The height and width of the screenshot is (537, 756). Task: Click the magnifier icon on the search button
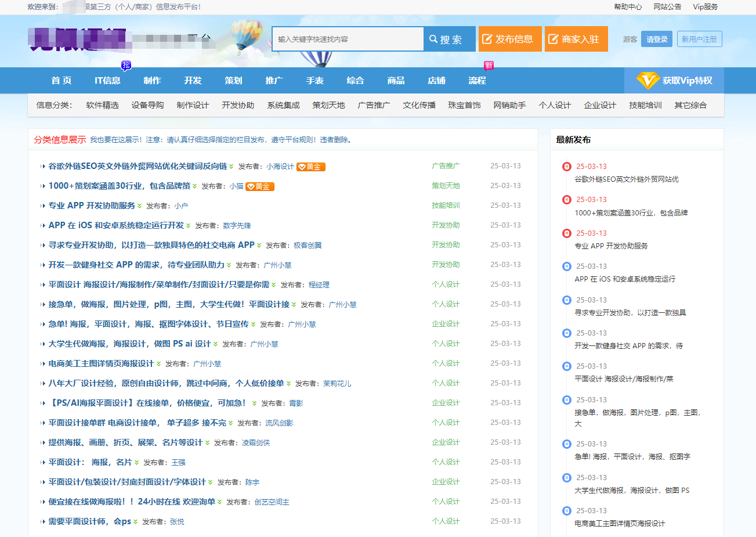(x=433, y=38)
